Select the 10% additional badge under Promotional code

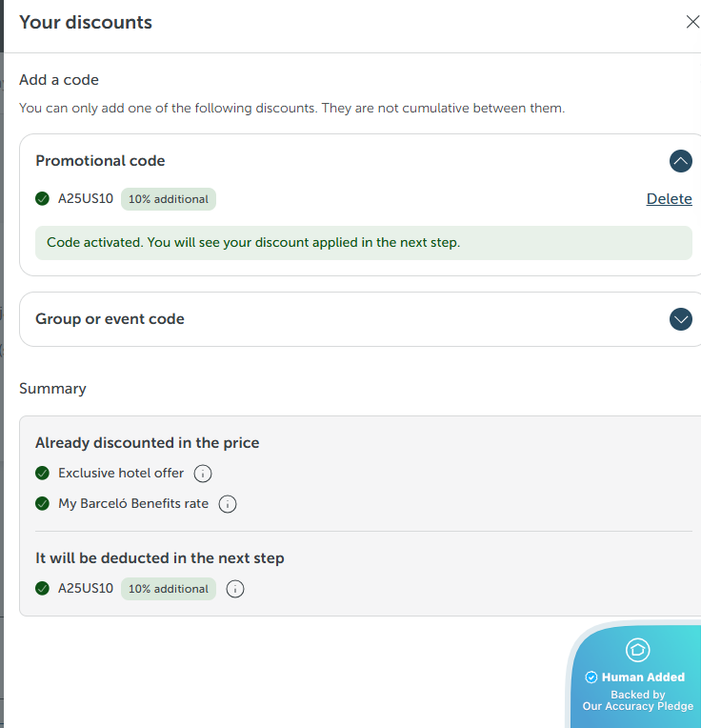[x=169, y=199]
